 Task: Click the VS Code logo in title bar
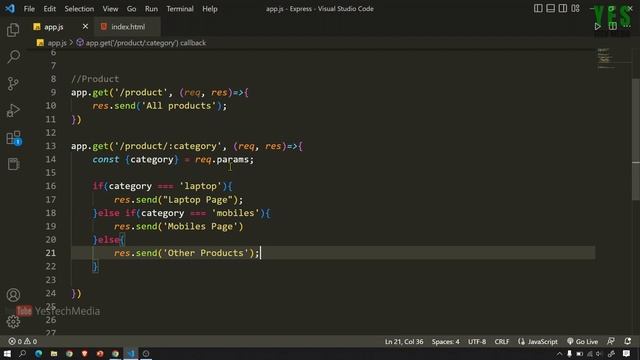click(x=10, y=8)
